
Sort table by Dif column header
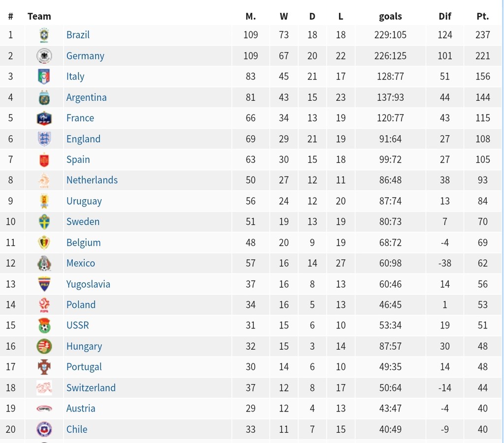point(445,16)
